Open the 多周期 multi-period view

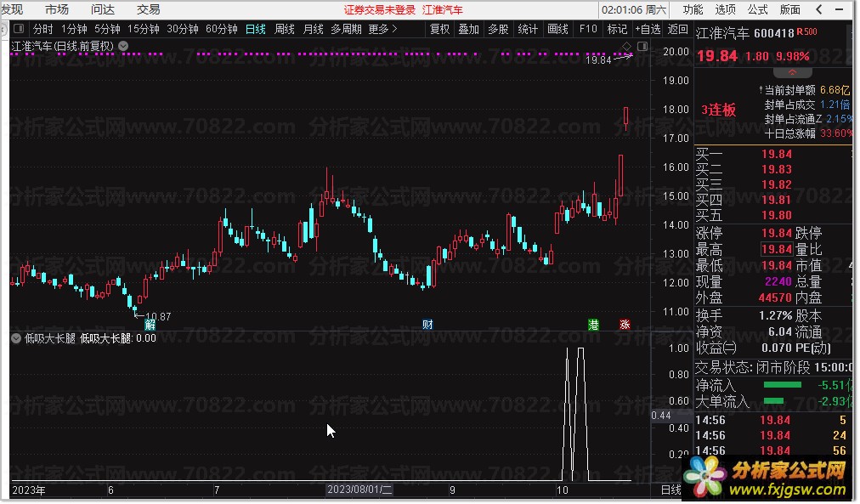coord(346,29)
